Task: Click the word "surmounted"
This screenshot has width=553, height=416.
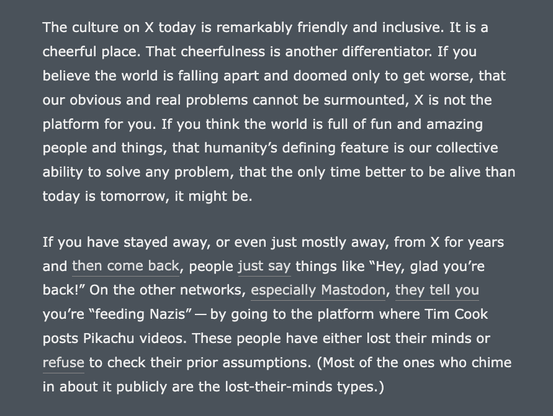Action: (366, 100)
